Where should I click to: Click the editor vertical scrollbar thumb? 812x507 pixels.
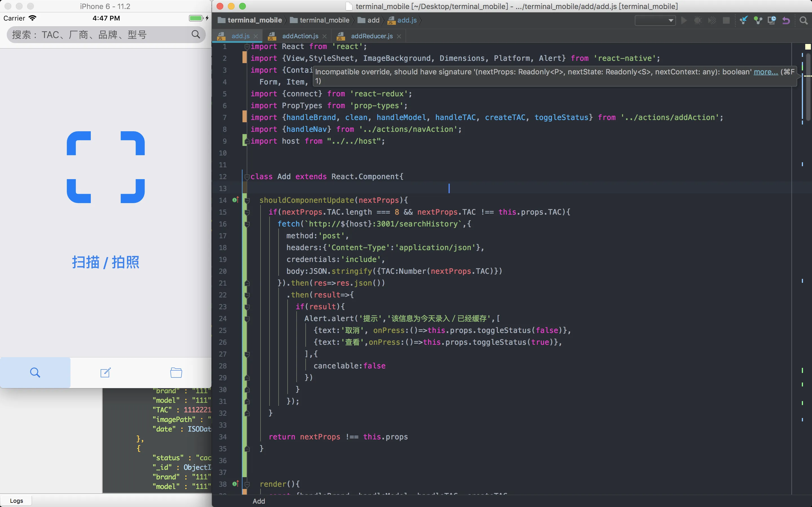[808, 87]
